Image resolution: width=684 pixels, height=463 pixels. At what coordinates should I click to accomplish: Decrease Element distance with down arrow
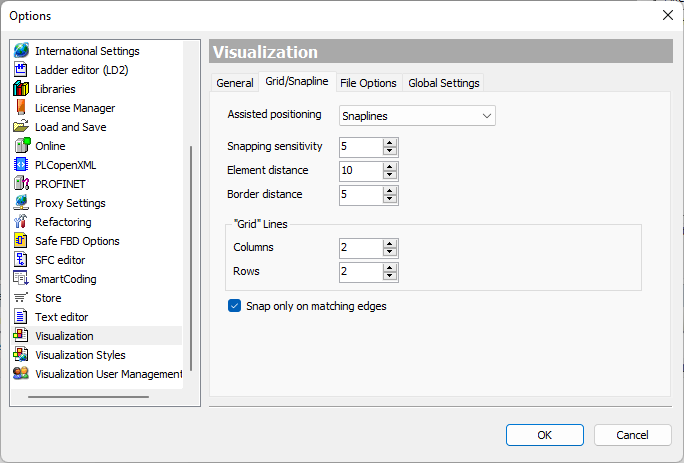click(390, 175)
